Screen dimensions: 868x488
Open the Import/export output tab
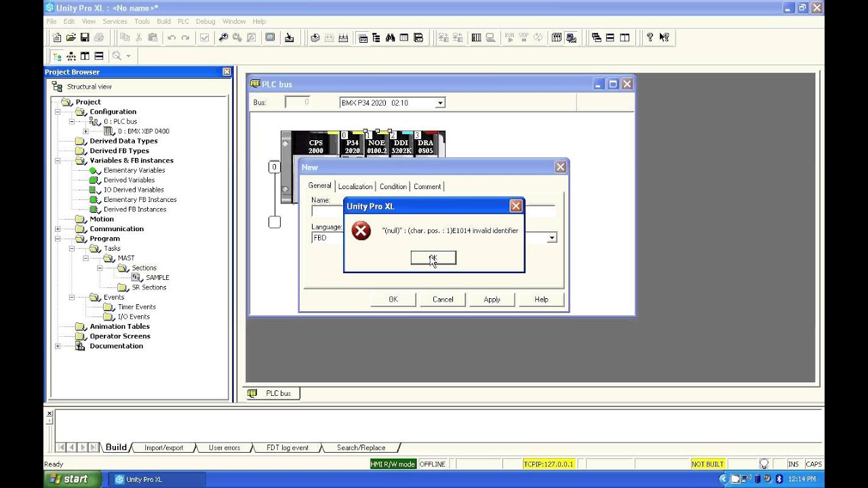point(163,447)
